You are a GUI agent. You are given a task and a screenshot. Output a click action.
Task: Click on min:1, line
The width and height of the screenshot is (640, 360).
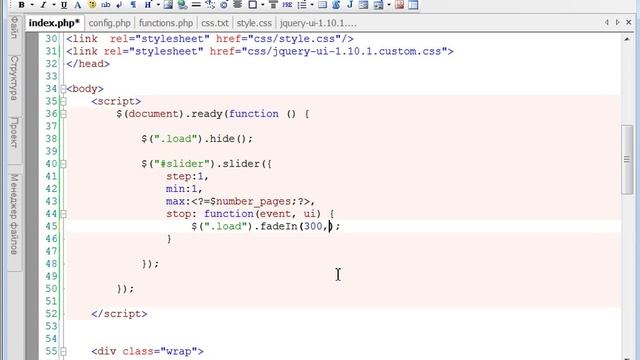click(184, 189)
